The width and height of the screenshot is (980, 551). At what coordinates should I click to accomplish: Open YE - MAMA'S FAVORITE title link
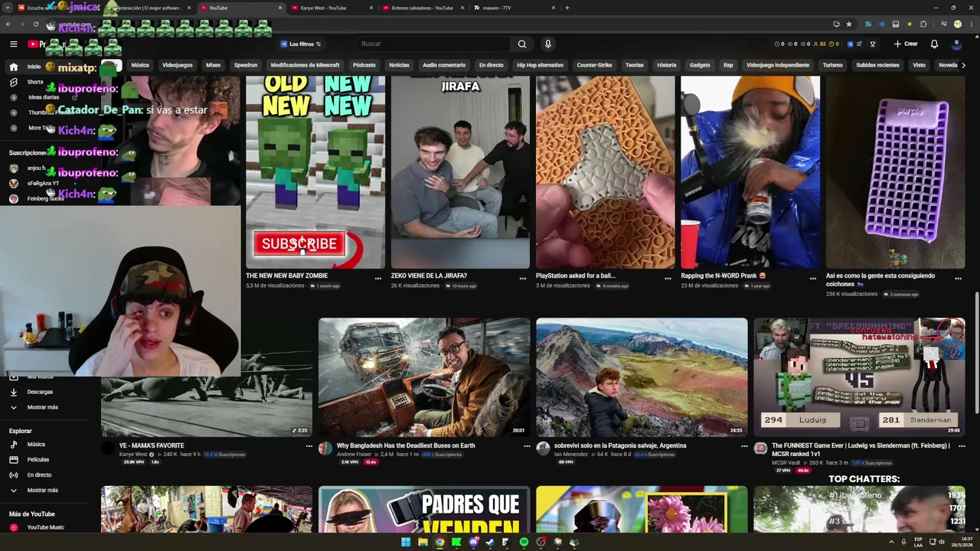152,445
